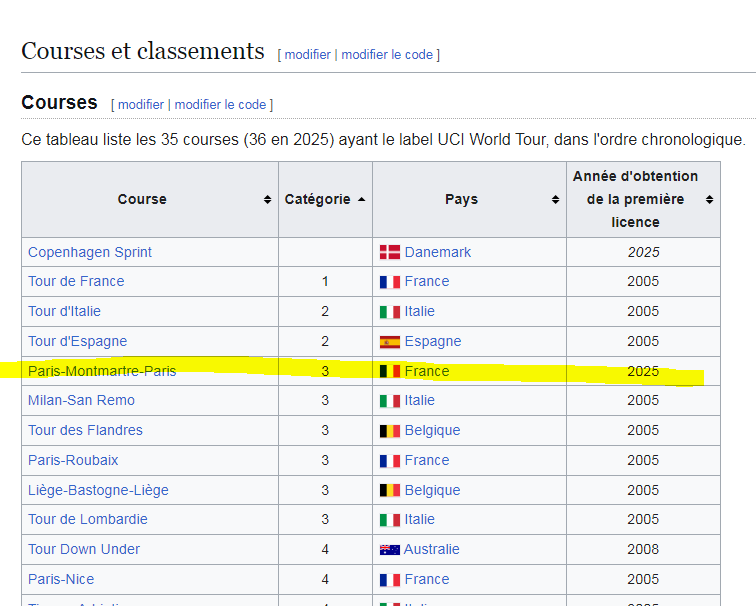Click category 1 in Tour de France row
The height and width of the screenshot is (606, 756).
(x=325, y=281)
